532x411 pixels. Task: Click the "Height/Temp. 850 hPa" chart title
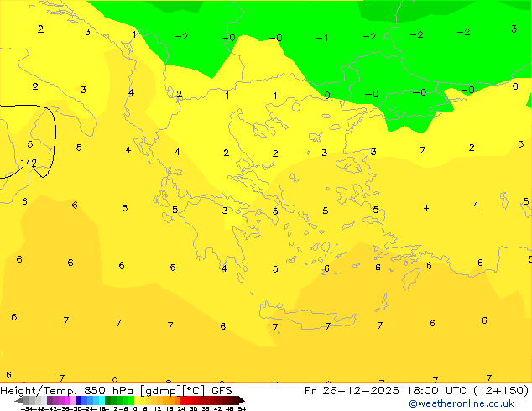point(67,391)
